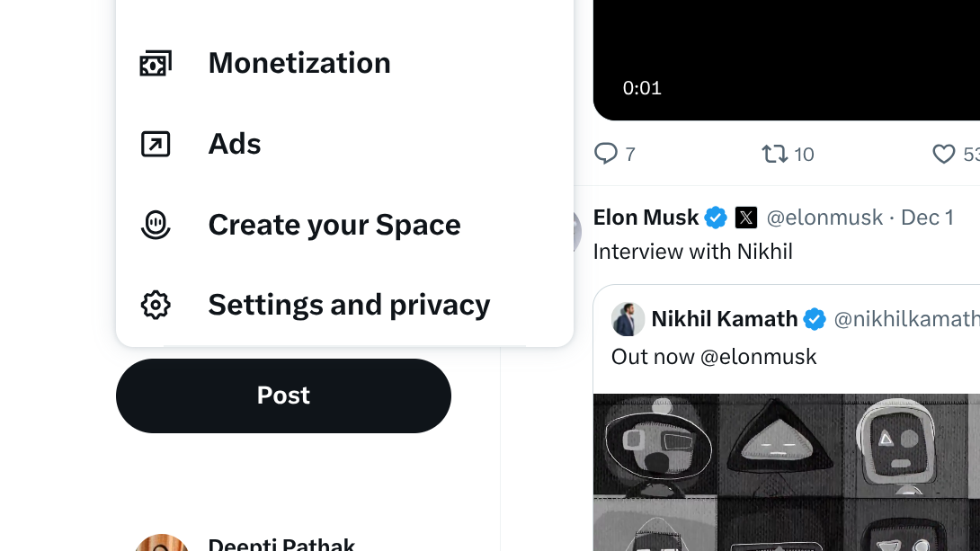Image resolution: width=980 pixels, height=551 pixels.
Task: Click Elon Musk's blue verified checkmark
Action: click(716, 218)
